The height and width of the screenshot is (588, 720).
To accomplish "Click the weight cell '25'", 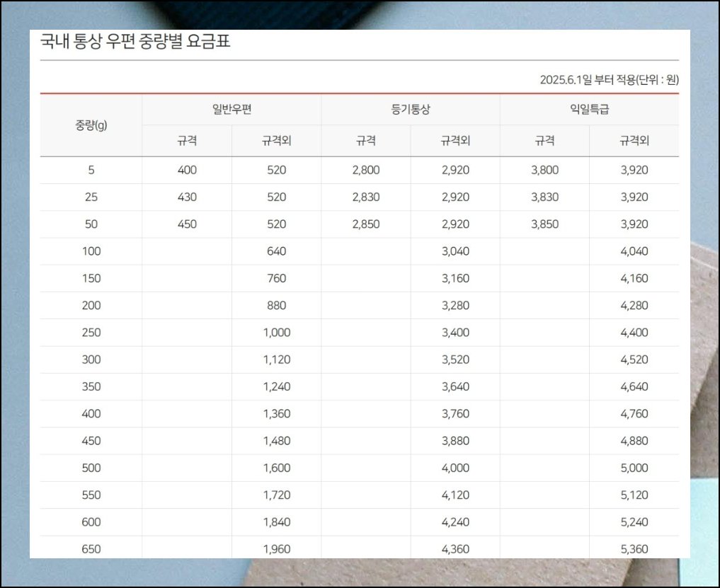I will point(91,197).
